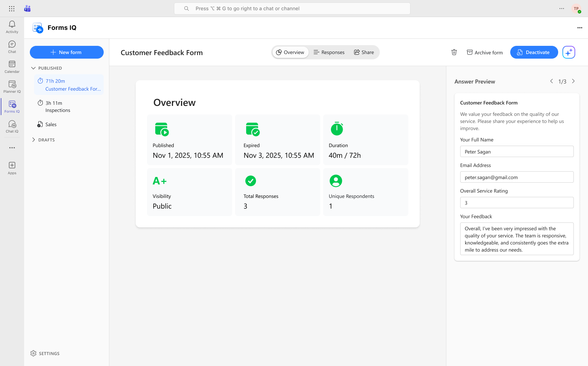Open the AI sparkle assistant button
The height and width of the screenshot is (366, 588).
click(569, 52)
